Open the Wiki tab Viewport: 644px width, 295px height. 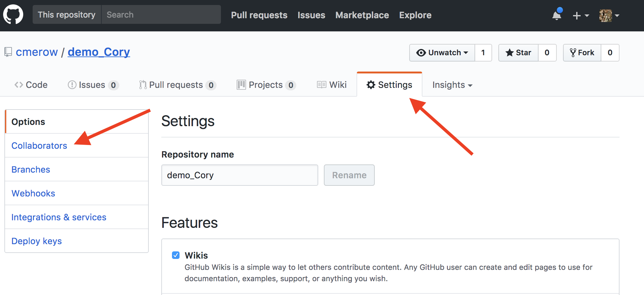(x=332, y=85)
